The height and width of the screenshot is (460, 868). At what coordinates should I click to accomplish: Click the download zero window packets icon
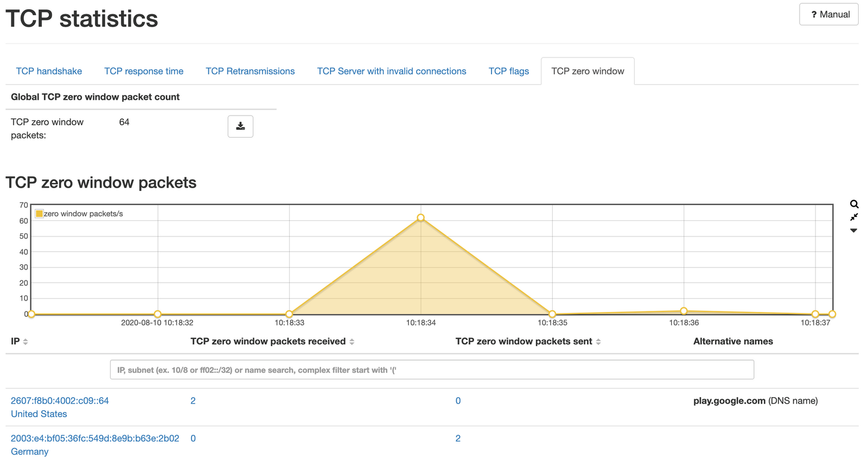pos(240,126)
